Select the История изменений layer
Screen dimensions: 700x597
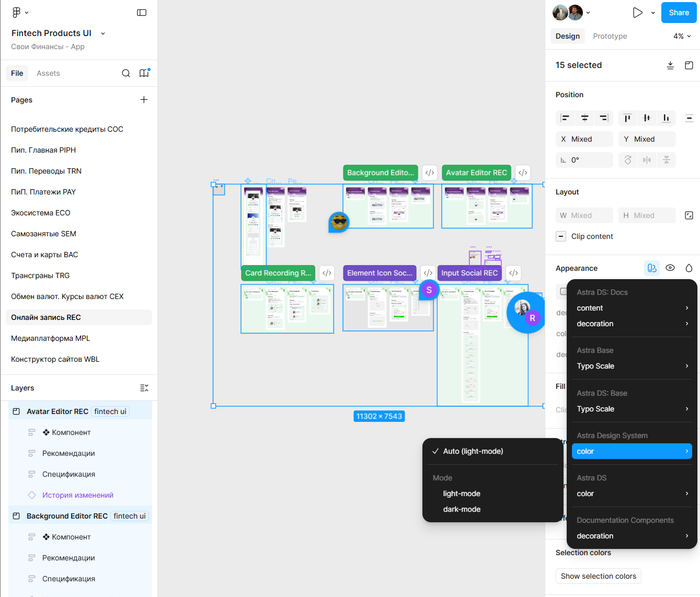coord(78,495)
